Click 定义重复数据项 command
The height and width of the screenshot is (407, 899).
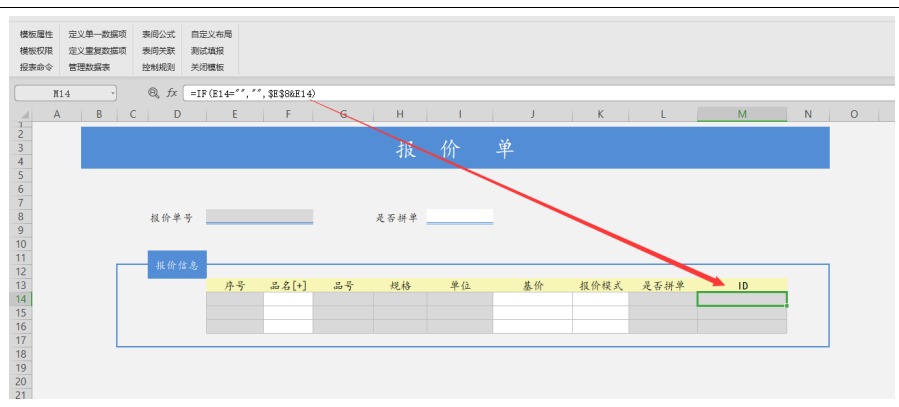[97, 50]
